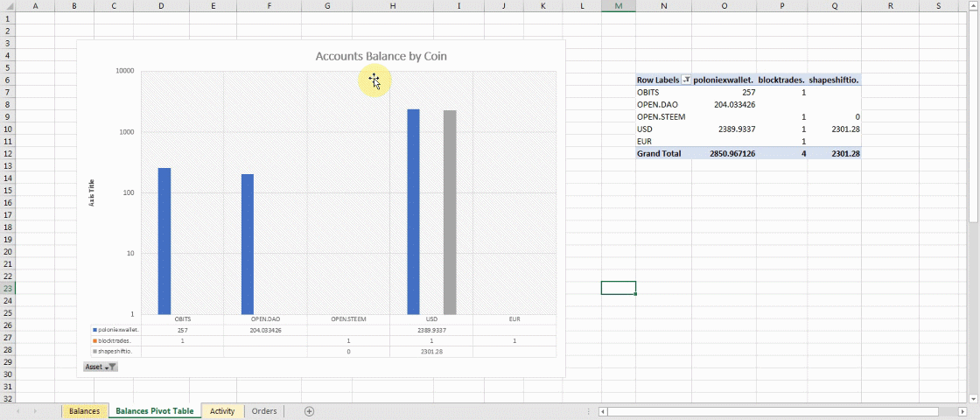Screen dimensions: 980x420
Task: Select row 1 header
Action: point(7,18)
